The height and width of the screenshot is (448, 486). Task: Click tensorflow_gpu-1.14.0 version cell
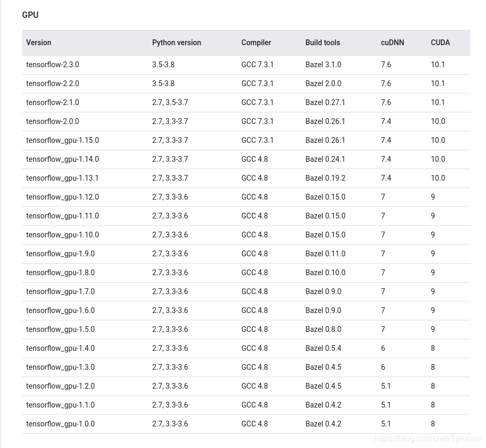coord(62,159)
